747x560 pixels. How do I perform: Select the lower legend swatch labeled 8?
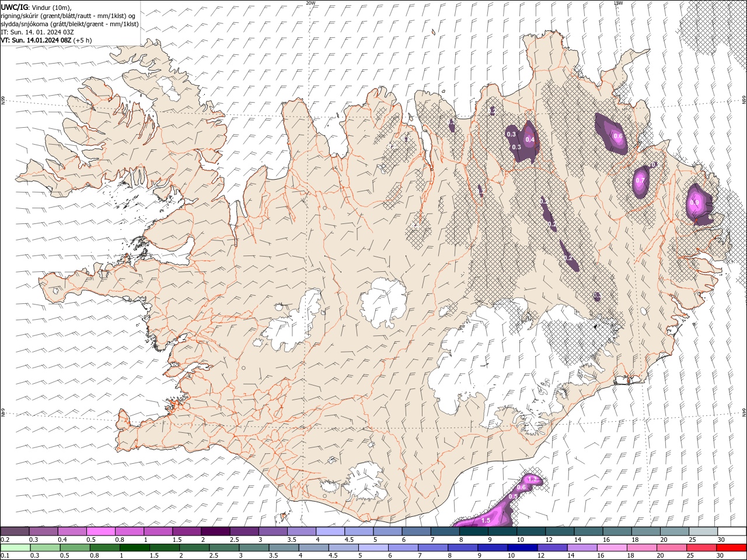[x=462, y=548]
